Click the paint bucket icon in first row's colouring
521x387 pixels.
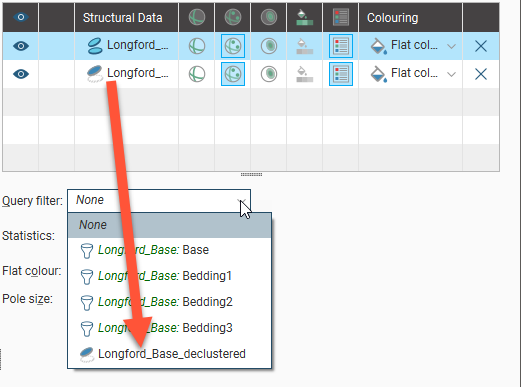click(x=379, y=46)
